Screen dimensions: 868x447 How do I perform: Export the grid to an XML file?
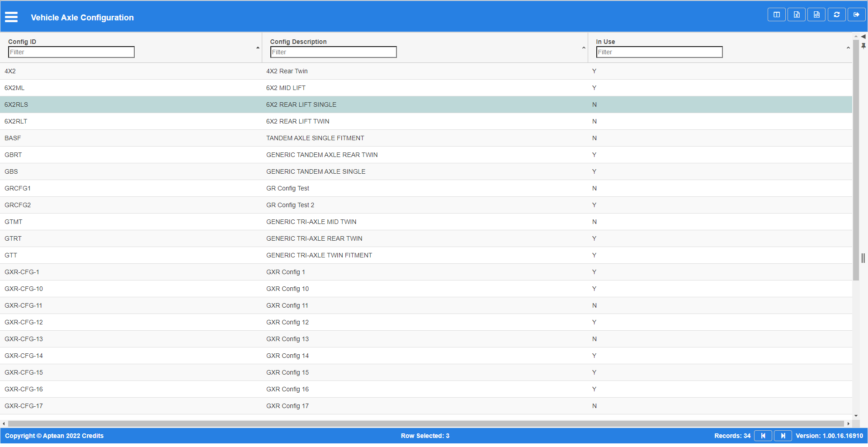[x=816, y=14]
